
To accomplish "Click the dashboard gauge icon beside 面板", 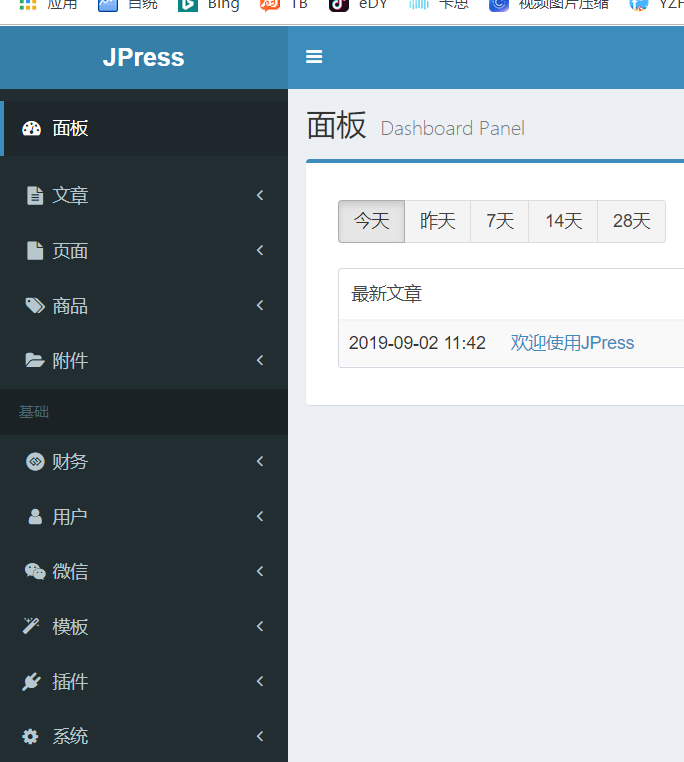I will point(32,128).
